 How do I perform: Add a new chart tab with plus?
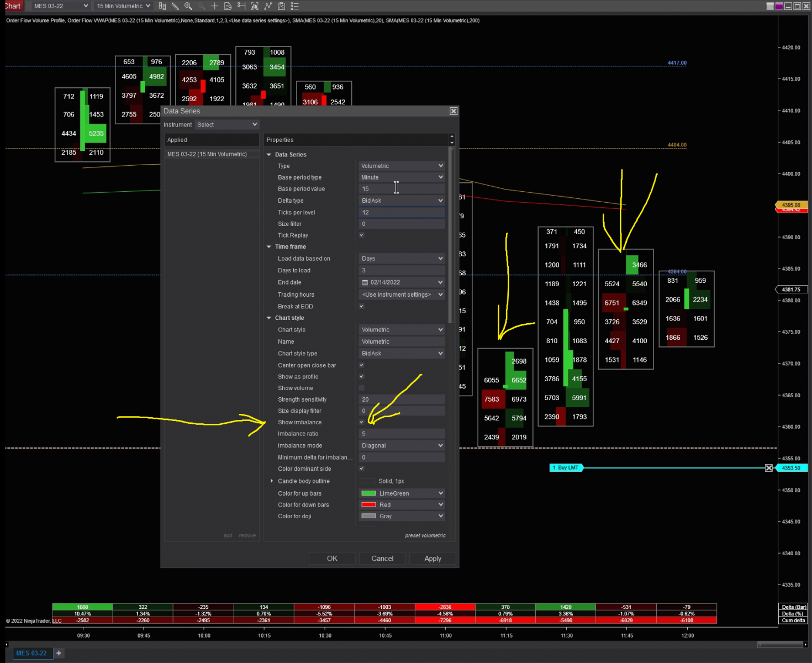click(x=59, y=653)
